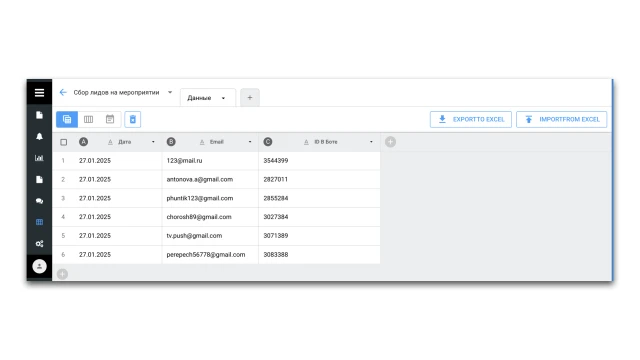The width and height of the screenshot is (640, 360).
Task: Open the Дата column dropdown arrow
Action: point(153,142)
